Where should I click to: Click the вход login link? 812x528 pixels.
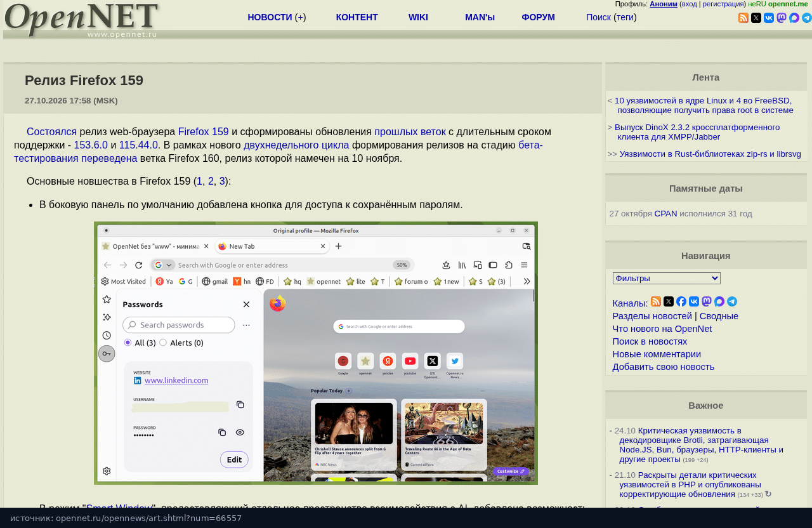pos(689,4)
